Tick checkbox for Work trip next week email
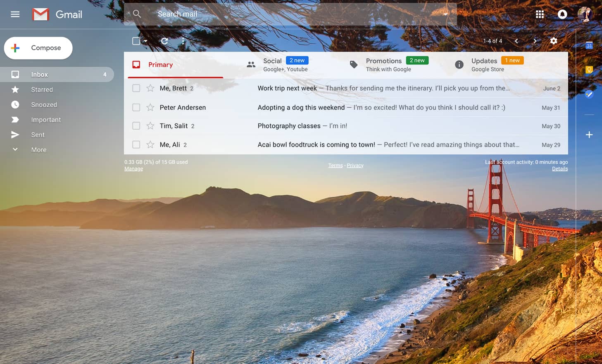Image resolution: width=602 pixels, height=364 pixels. tap(136, 88)
